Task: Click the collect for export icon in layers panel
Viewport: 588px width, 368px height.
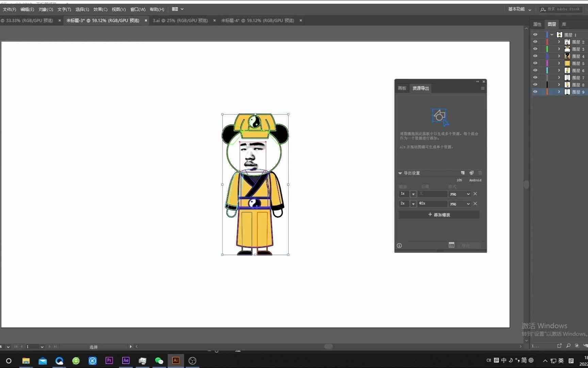Action: tap(559, 346)
